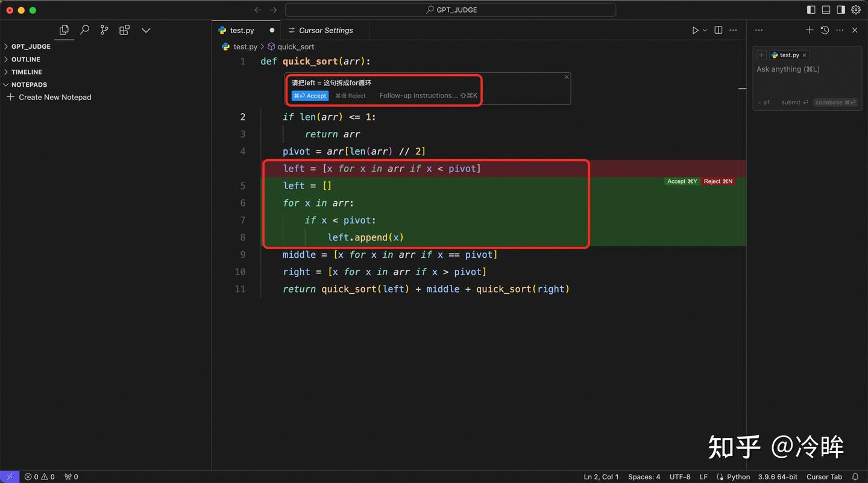Run Python file with the play icon
The width and height of the screenshot is (868, 483).
tap(695, 30)
